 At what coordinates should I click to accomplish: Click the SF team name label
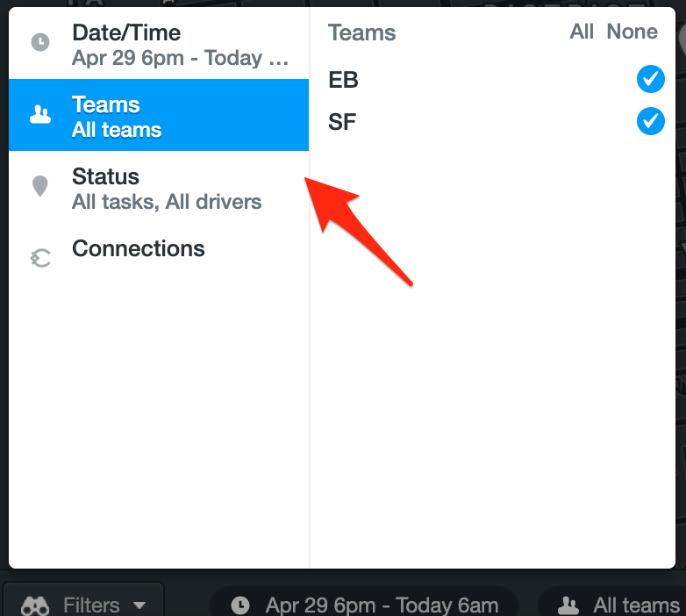click(x=342, y=122)
